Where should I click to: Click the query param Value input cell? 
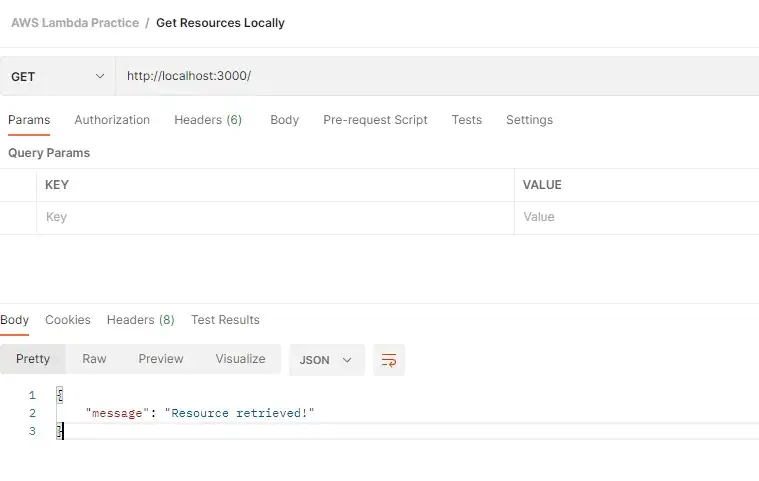tap(636, 217)
